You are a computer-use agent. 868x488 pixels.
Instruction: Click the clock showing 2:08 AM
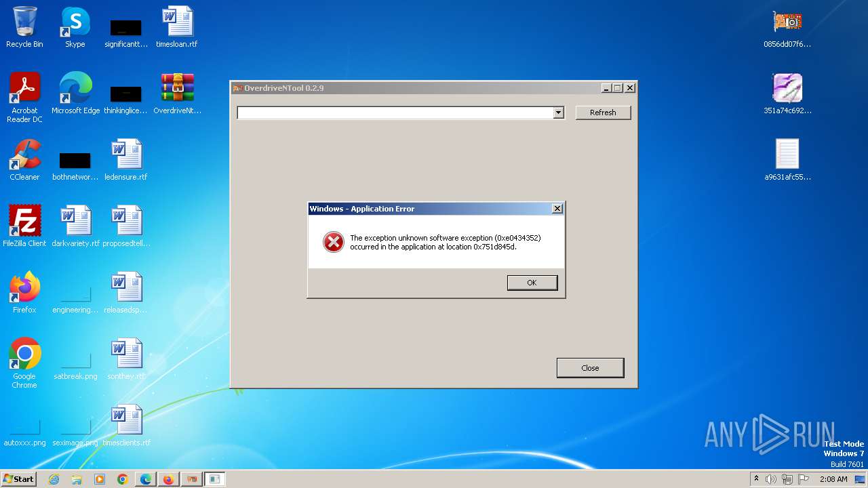coord(833,479)
